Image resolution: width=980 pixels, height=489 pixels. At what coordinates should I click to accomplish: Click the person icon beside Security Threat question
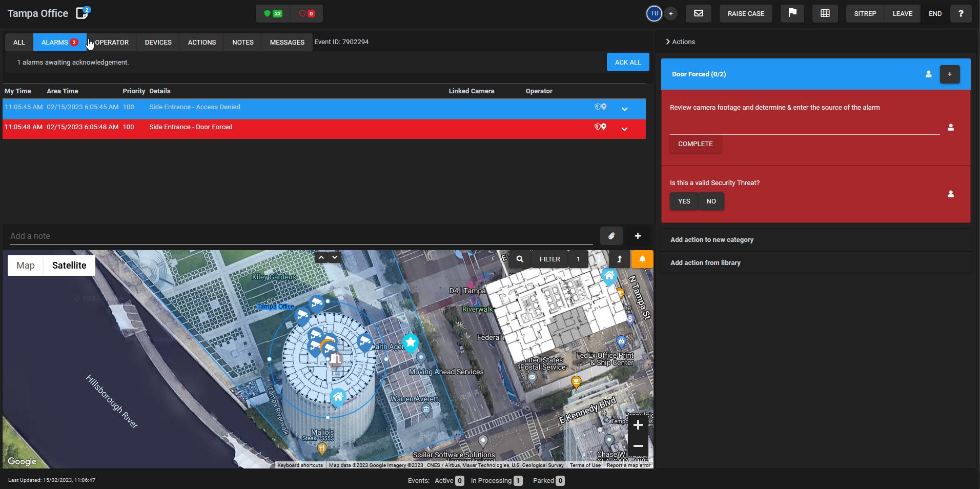tap(951, 194)
